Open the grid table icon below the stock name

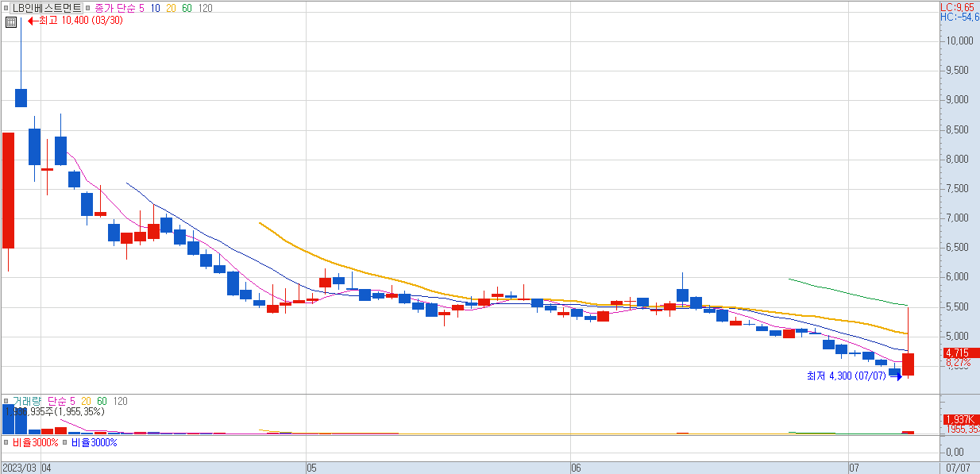point(11,21)
